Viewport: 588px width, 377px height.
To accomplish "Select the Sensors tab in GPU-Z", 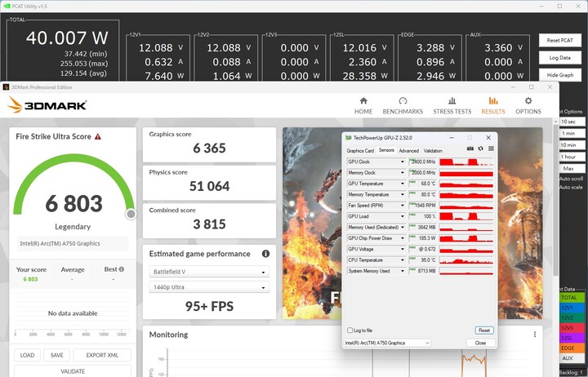I will click(386, 150).
